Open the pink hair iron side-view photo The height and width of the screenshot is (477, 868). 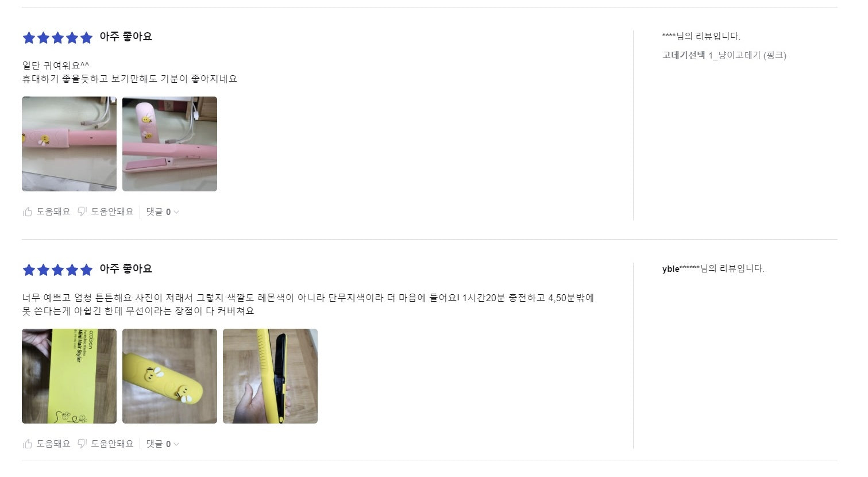69,144
